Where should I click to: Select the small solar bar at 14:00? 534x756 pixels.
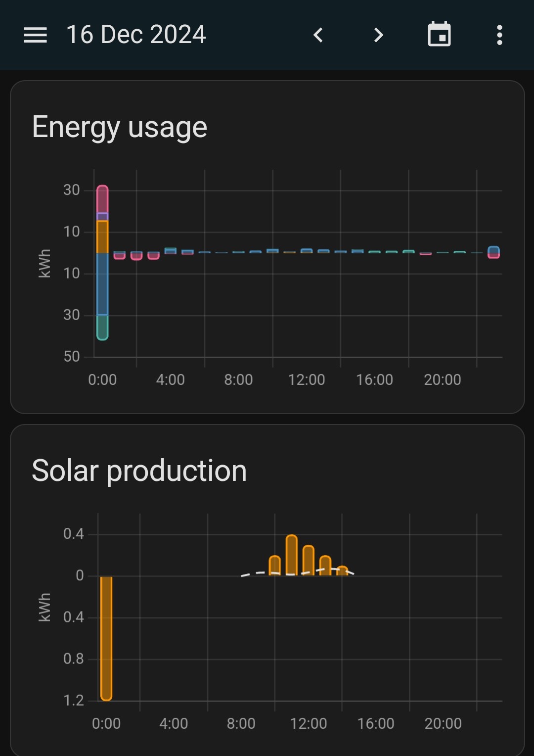[342, 571]
